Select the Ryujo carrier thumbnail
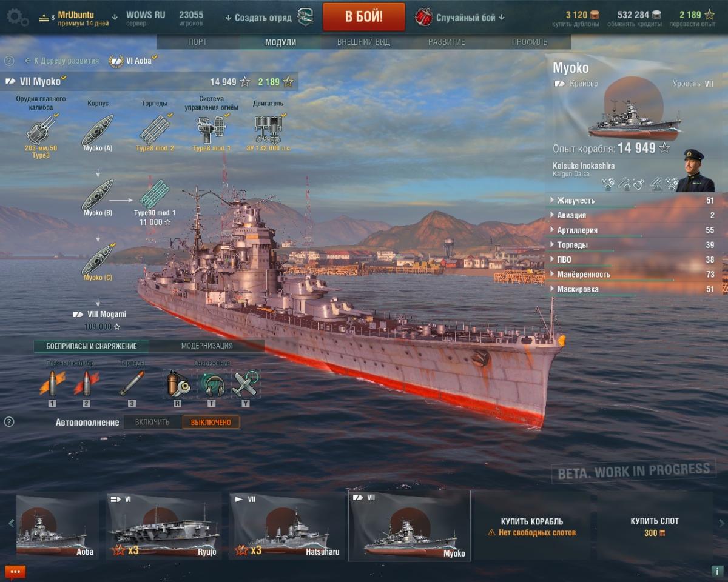 pyautogui.click(x=164, y=526)
